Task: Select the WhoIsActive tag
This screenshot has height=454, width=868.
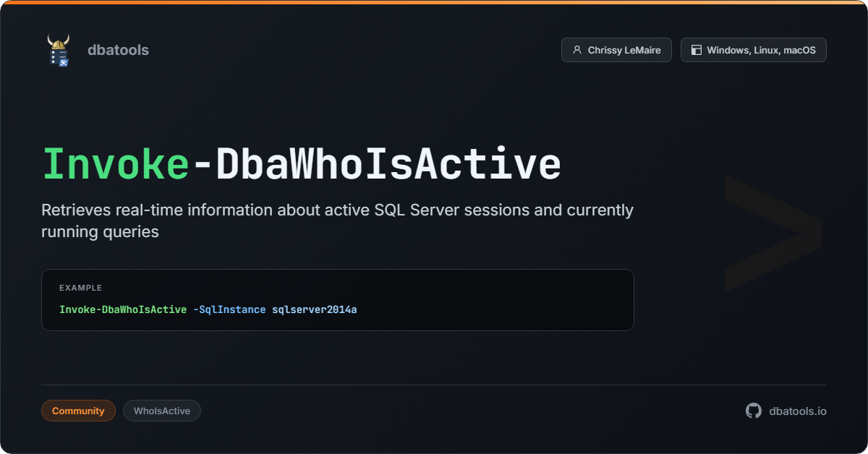Action: pyautogui.click(x=162, y=411)
